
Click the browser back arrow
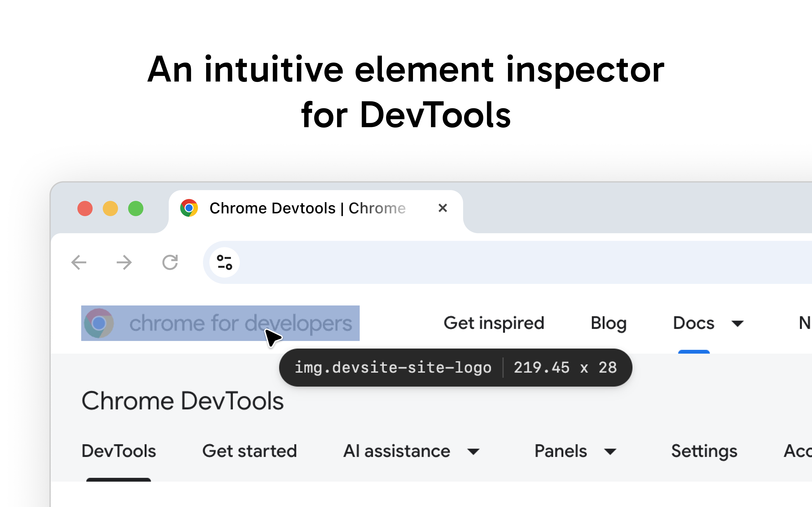pos(79,262)
